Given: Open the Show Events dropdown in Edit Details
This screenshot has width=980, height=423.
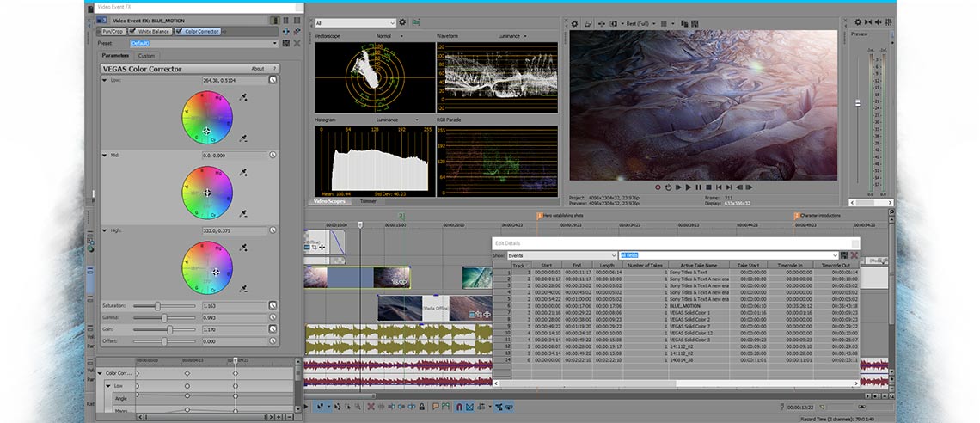Looking at the screenshot, I should coord(614,255).
